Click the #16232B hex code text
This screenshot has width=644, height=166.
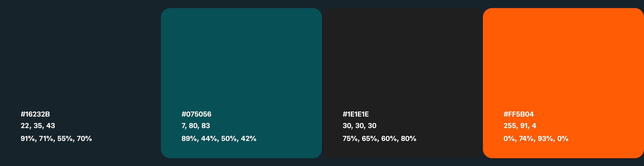point(35,114)
